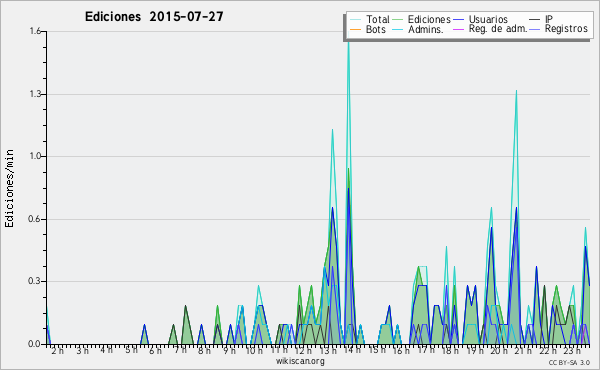Click the '4 h' x-axis label
This screenshot has height=370, width=600.
click(x=106, y=350)
